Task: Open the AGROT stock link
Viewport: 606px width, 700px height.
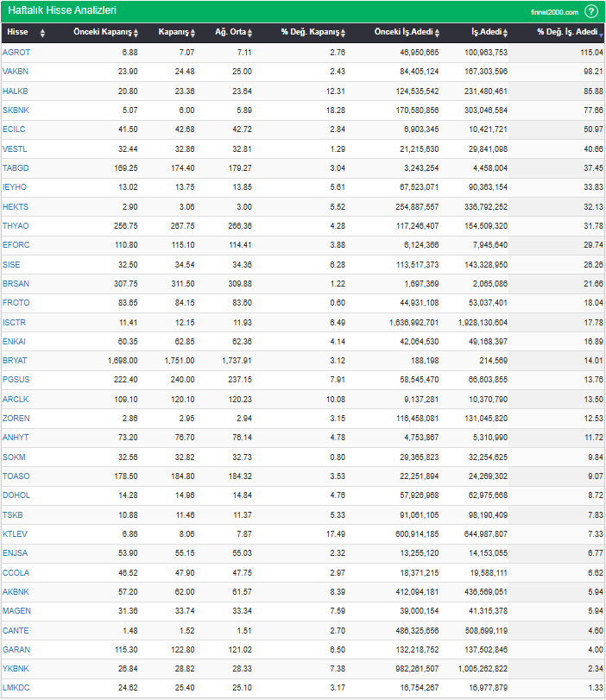Action: (16, 53)
